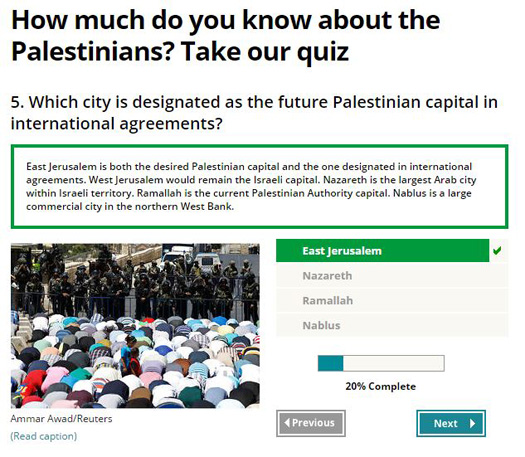Click the left arrow on Previous button
The image size is (525, 457).
(x=287, y=423)
